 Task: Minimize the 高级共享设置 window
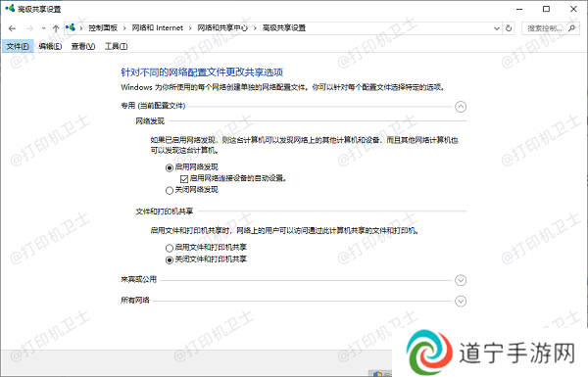click(519, 9)
